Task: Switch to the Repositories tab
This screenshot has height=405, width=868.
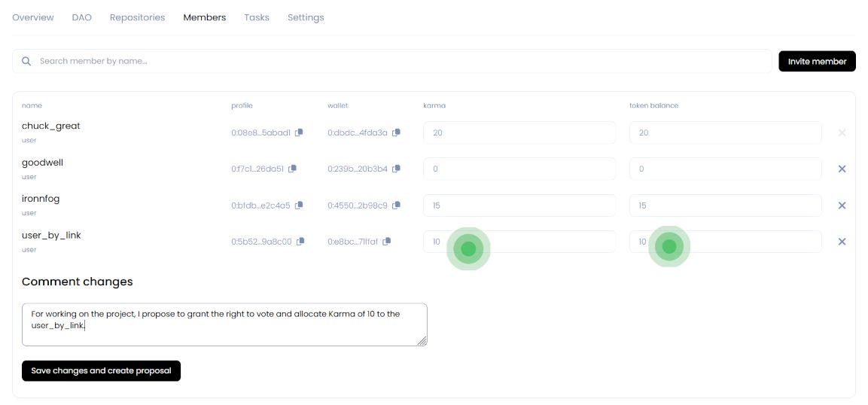Action: click(x=137, y=17)
